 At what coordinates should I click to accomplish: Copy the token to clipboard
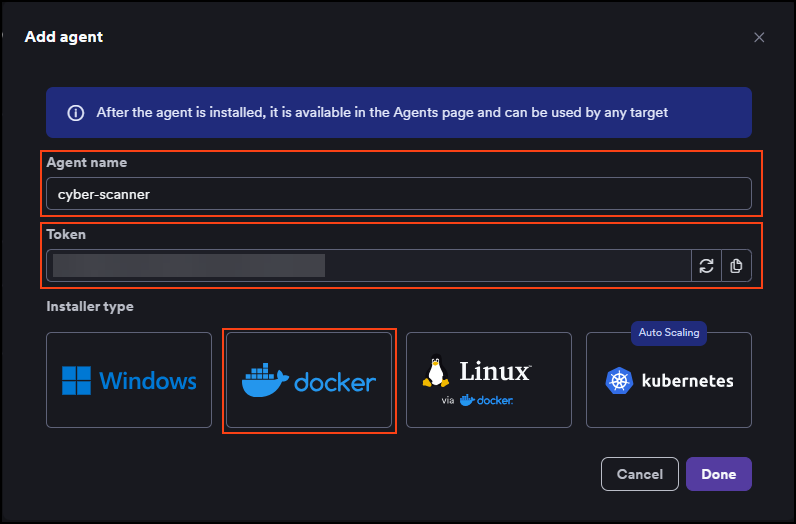point(736,266)
